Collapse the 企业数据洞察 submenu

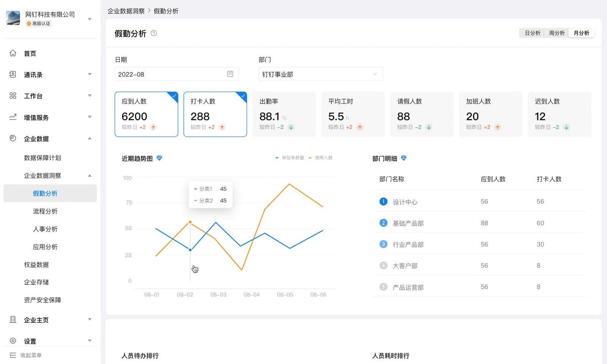[90, 176]
